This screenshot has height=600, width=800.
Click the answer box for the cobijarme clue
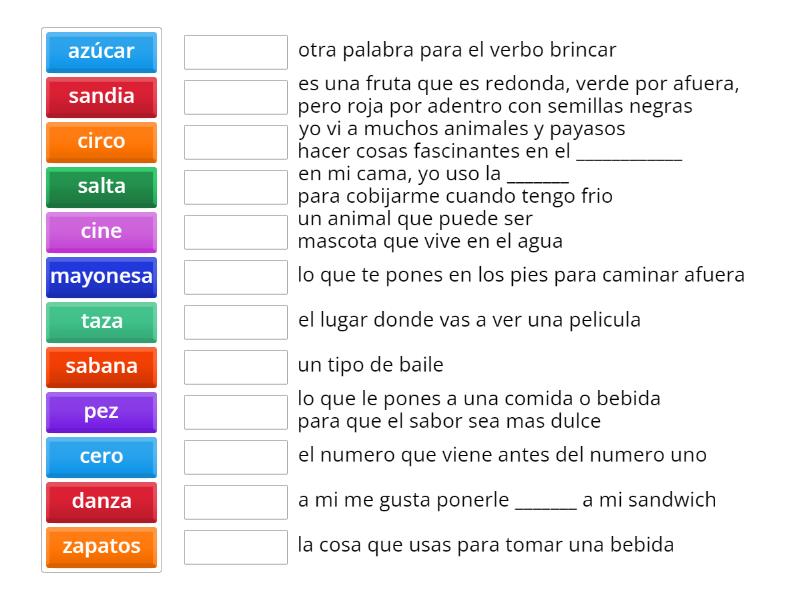pyautogui.click(x=234, y=187)
